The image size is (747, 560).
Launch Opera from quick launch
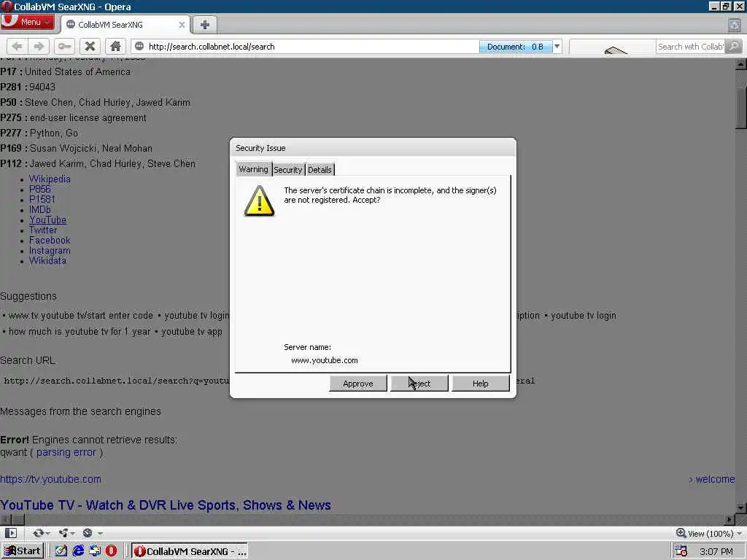pos(111,551)
